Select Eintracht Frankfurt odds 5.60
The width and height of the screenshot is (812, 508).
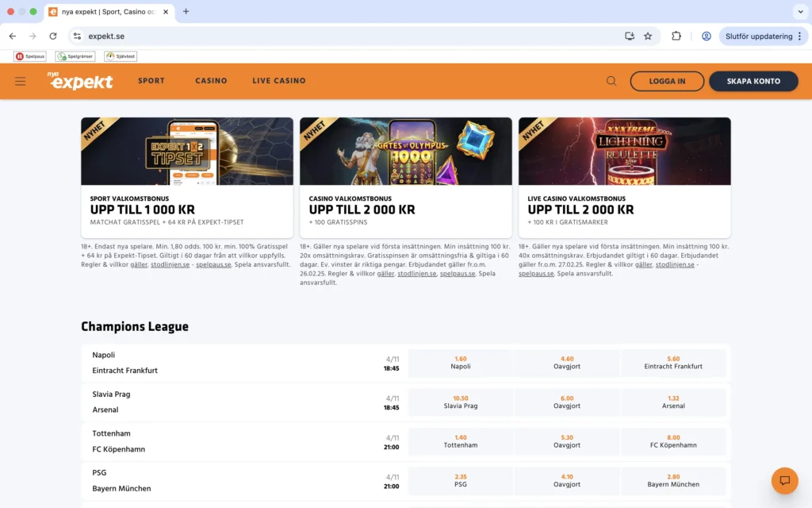(x=673, y=363)
